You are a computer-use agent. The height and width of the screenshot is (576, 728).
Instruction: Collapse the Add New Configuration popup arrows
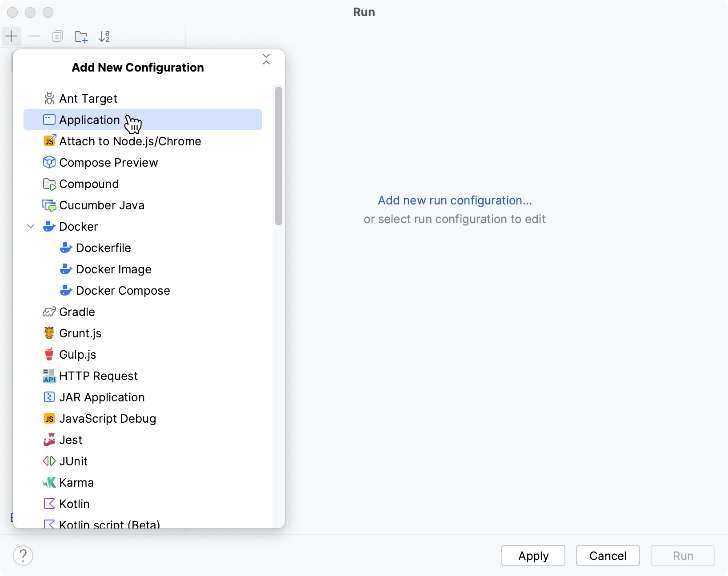(266, 59)
